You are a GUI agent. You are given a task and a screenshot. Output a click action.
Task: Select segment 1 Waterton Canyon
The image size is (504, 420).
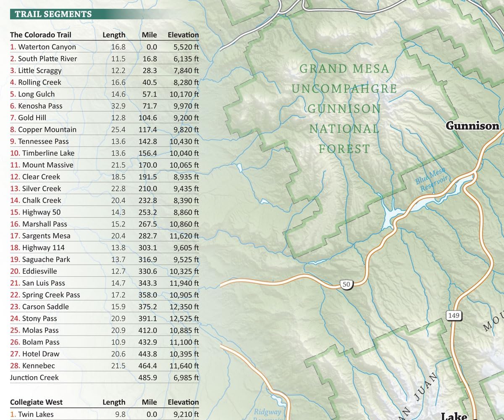click(43, 47)
